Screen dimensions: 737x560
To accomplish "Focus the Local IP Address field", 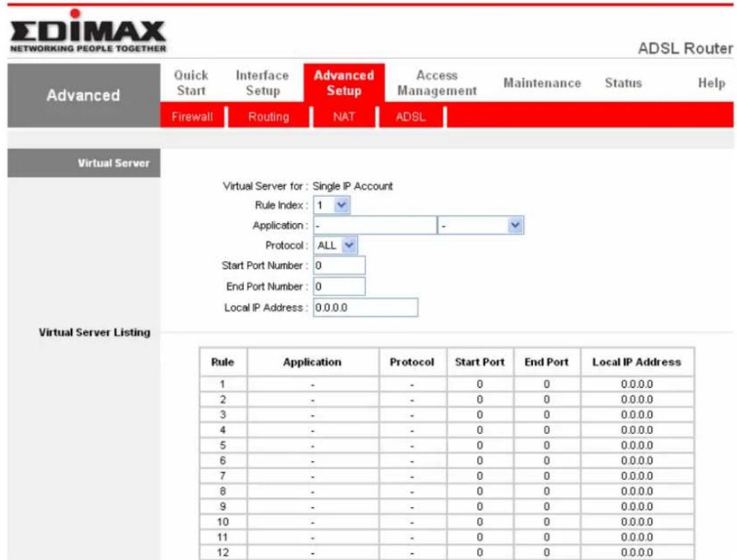I will (366, 308).
